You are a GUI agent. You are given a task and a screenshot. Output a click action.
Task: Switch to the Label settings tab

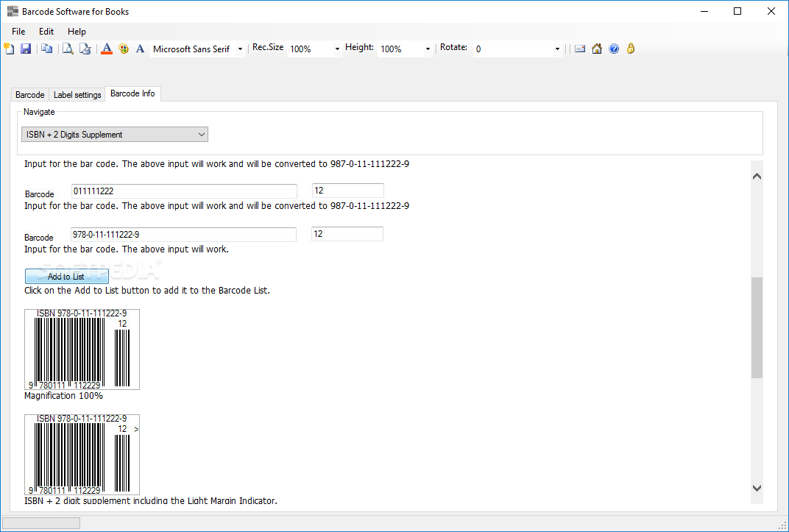point(77,94)
